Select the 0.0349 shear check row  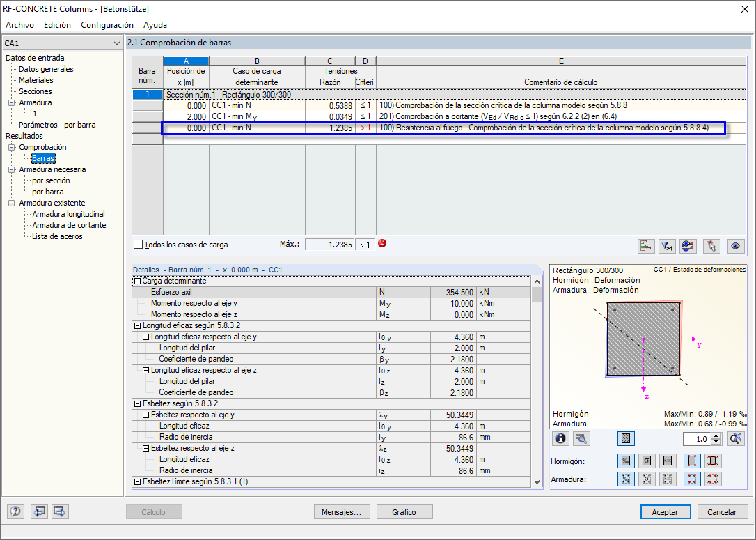[x=454, y=117]
